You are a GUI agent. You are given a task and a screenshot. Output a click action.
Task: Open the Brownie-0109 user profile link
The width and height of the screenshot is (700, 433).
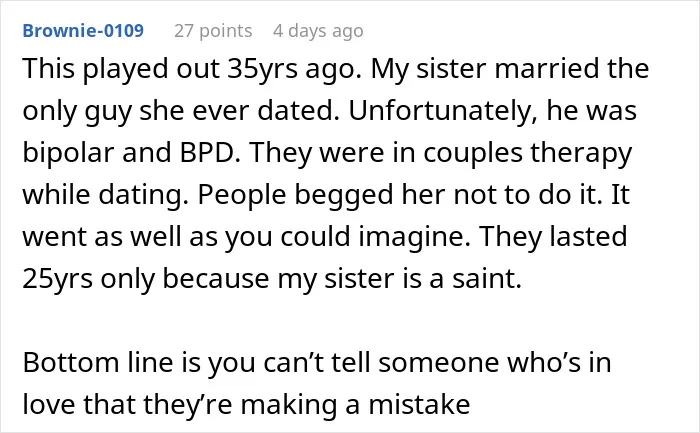click(83, 31)
